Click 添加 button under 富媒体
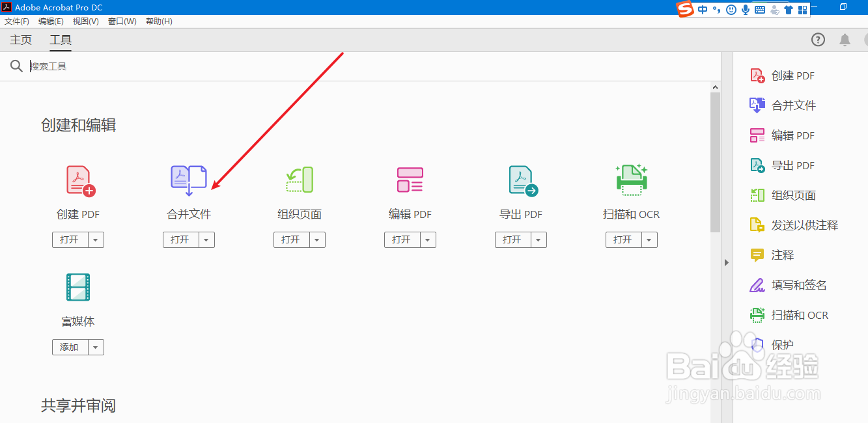This screenshot has height=423, width=868. click(70, 347)
